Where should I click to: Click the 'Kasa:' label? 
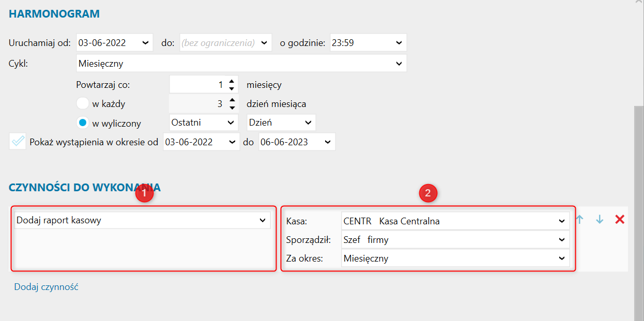tap(297, 221)
